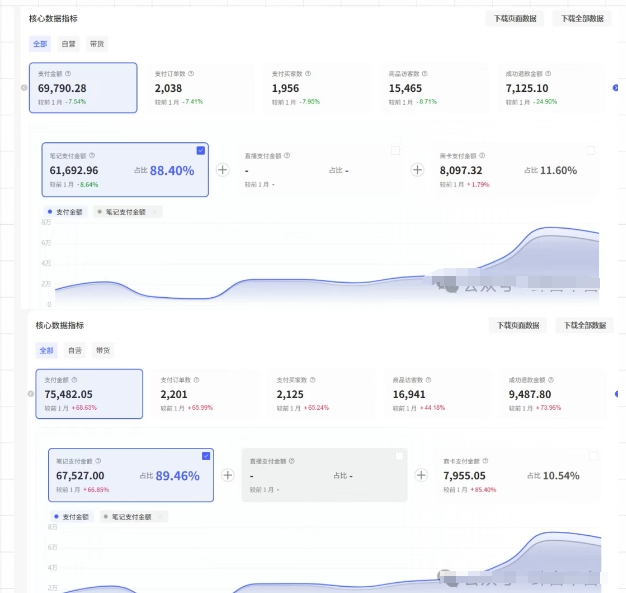This screenshot has height=593, width=626.
Task: Click plus icon right of the 89.46% card
Action: tap(228, 476)
